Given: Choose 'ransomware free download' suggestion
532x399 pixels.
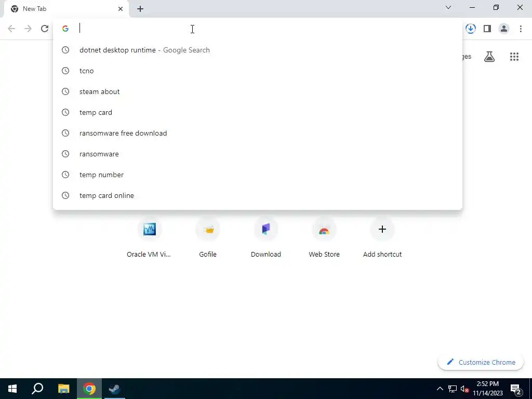Looking at the screenshot, I should click(x=258, y=133).
